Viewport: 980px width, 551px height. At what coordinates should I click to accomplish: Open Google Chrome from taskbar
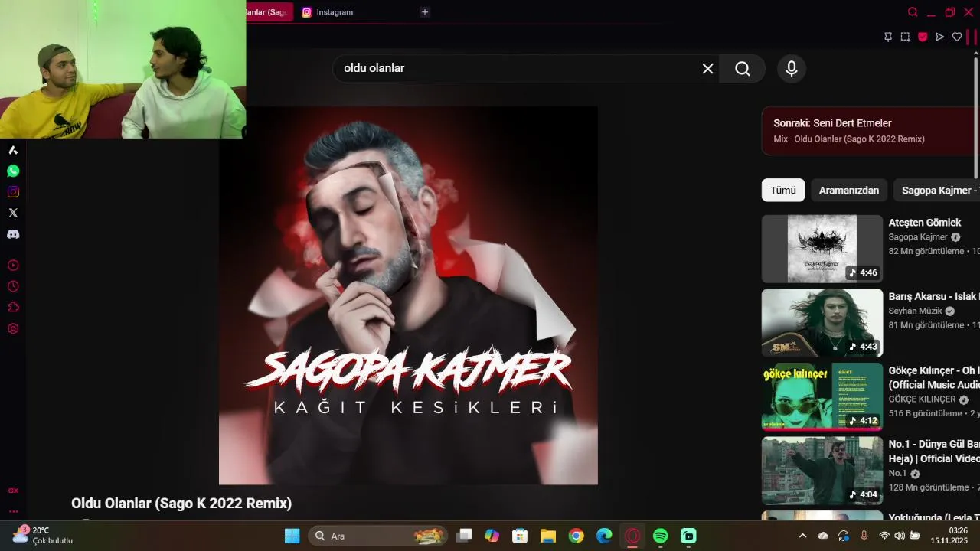tap(577, 536)
